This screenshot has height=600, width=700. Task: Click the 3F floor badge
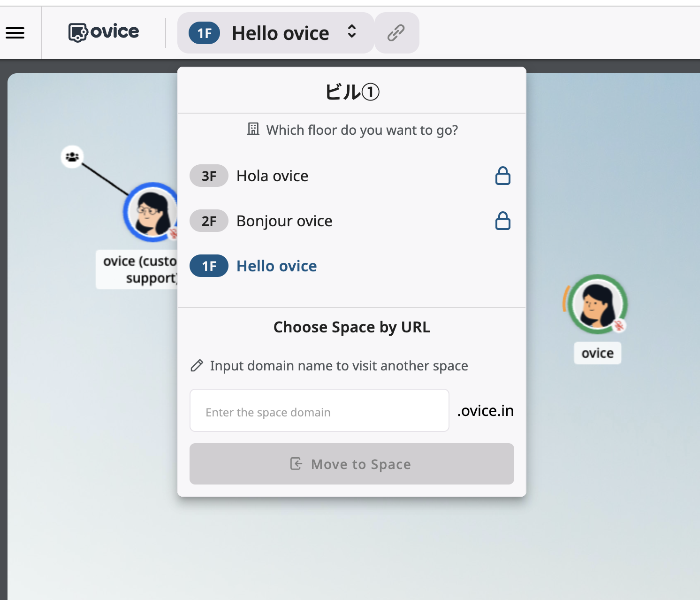[209, 176]
